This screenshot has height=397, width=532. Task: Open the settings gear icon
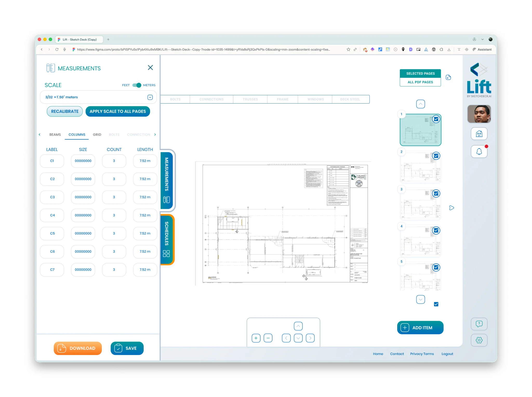pos(479,340)
